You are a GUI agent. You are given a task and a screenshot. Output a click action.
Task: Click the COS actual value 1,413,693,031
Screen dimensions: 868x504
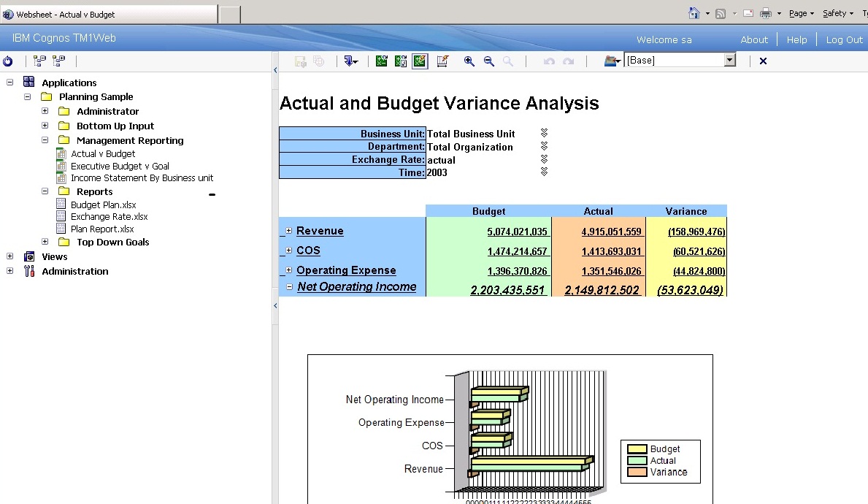[x=611, y=252]
